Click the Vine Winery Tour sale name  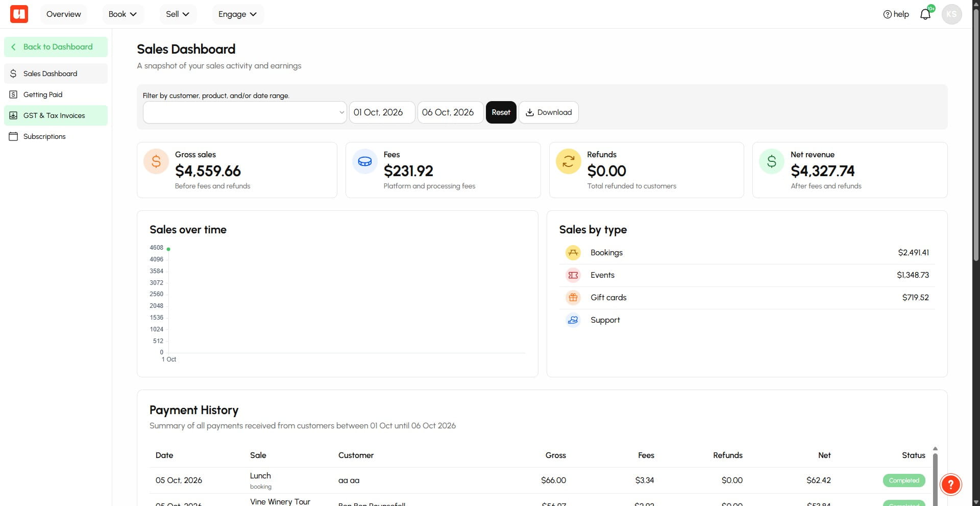[x=280, y=502]
